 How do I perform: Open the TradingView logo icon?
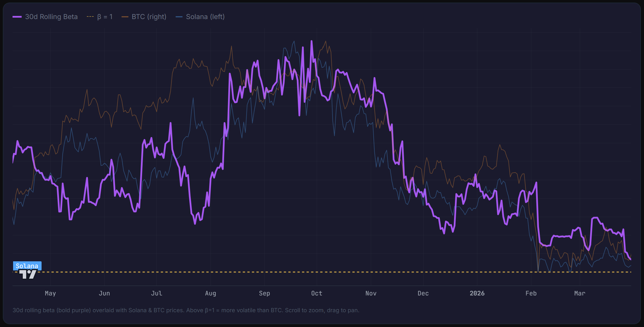tap(28, 274)
